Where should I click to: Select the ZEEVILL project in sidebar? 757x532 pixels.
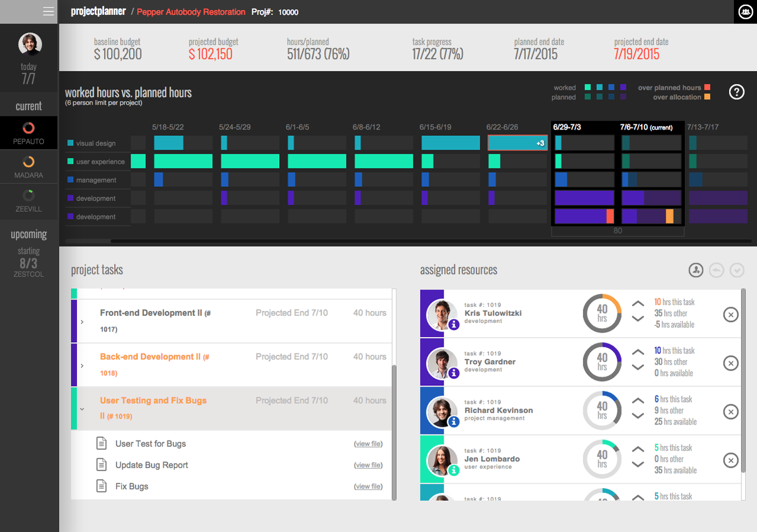tap(28, 200)
